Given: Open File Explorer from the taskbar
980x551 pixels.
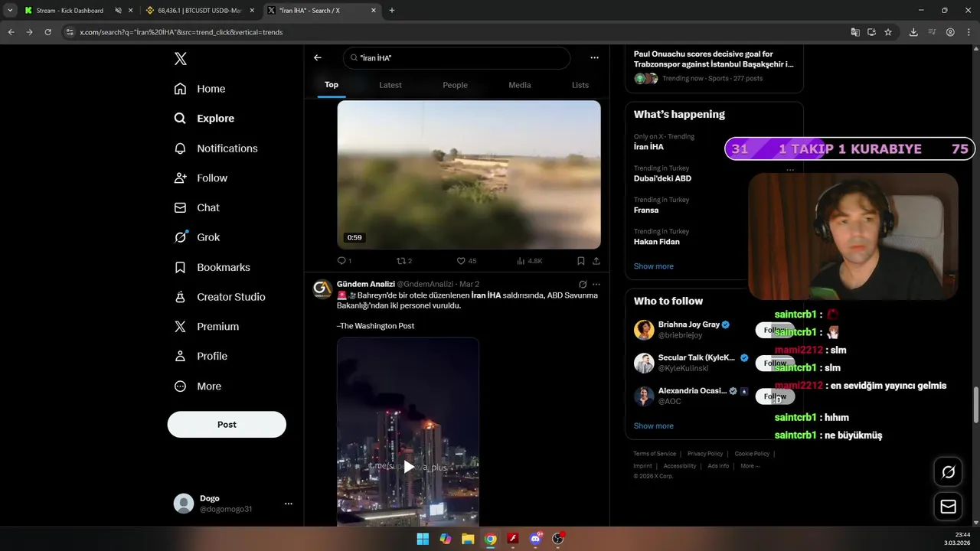Looking at the screenshot, I should click(468, 539).
